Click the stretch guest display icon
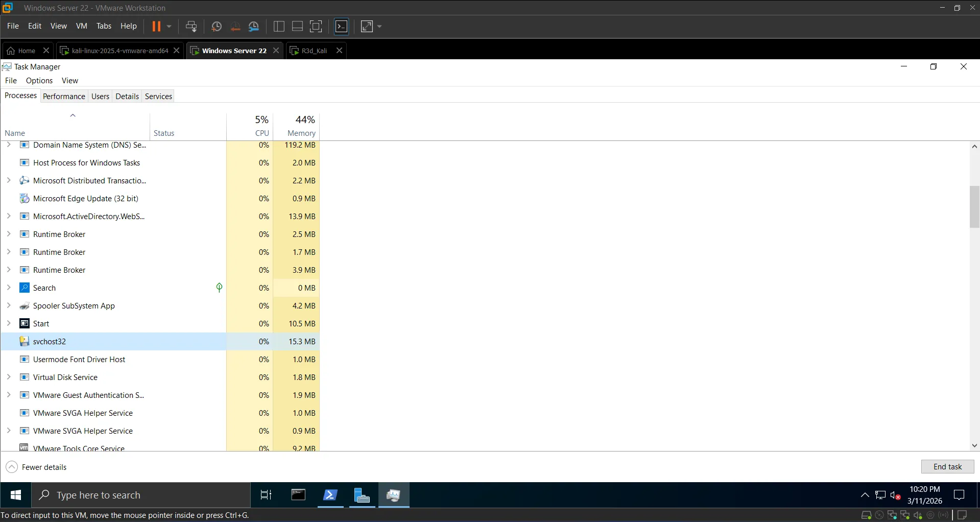This screenshot has width=980, height=522. click(x=367, y=27)
